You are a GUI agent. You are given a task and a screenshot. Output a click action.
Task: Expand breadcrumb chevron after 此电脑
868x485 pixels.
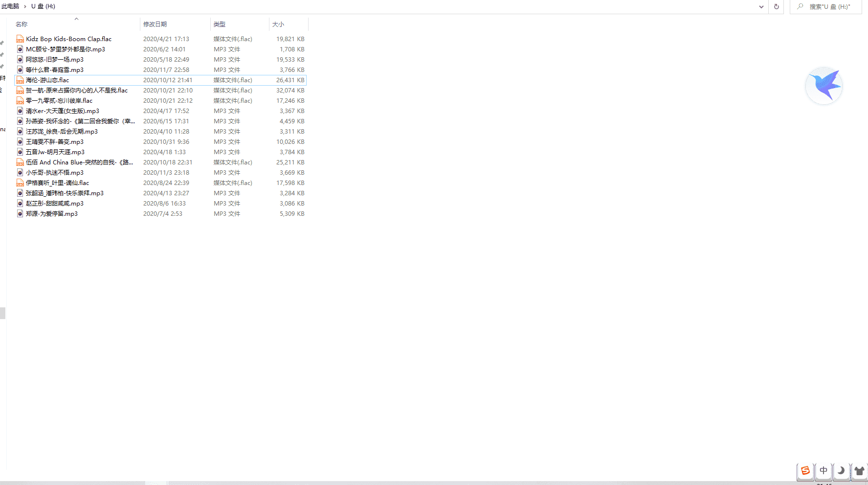pos(25,6)
